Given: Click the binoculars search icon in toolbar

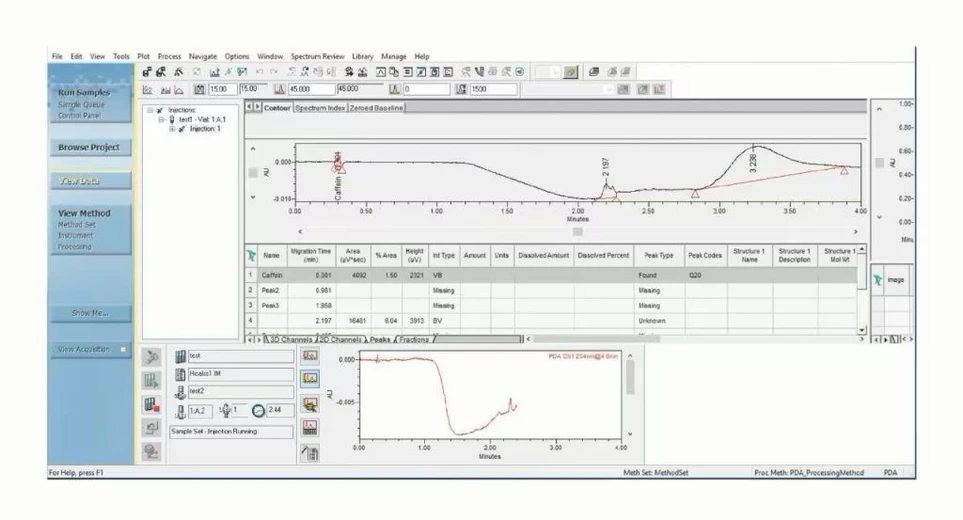Looking at the screenshot, I should (x=349, y=72).
